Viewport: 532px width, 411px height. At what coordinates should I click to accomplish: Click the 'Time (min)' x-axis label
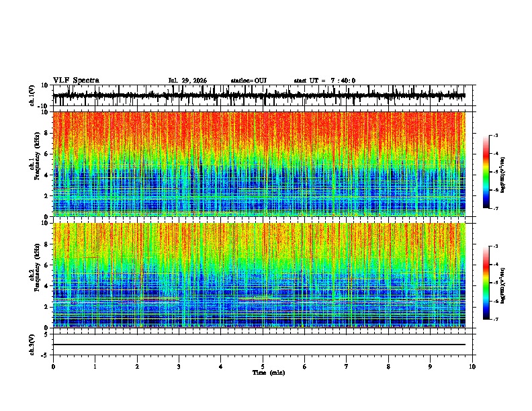[x=269, y=373]
